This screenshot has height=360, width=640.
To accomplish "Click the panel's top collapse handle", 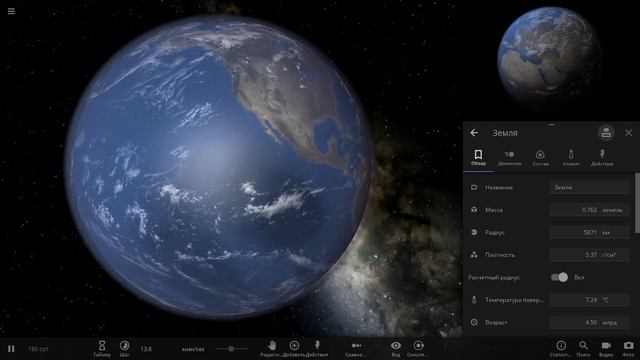I will point(551,124).
